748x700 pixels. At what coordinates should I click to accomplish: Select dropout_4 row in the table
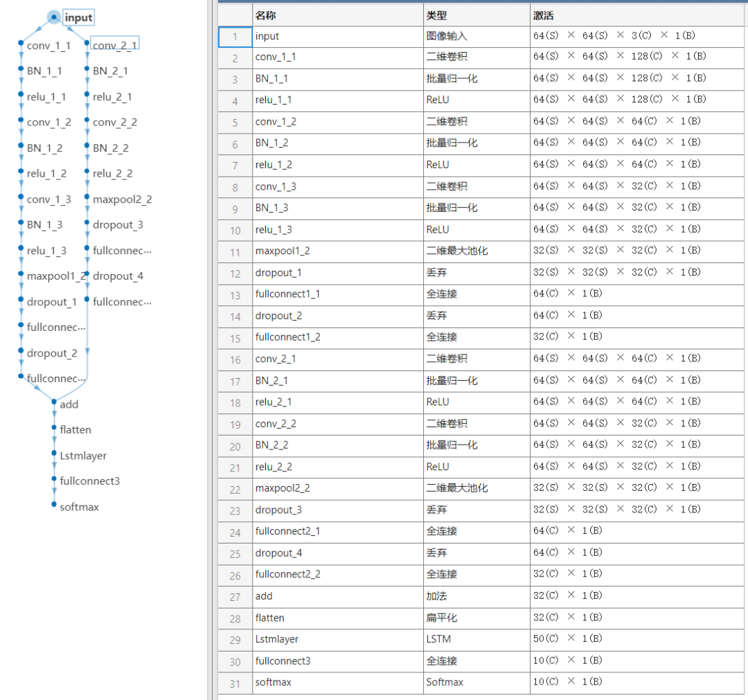click(x=481, y=554)
